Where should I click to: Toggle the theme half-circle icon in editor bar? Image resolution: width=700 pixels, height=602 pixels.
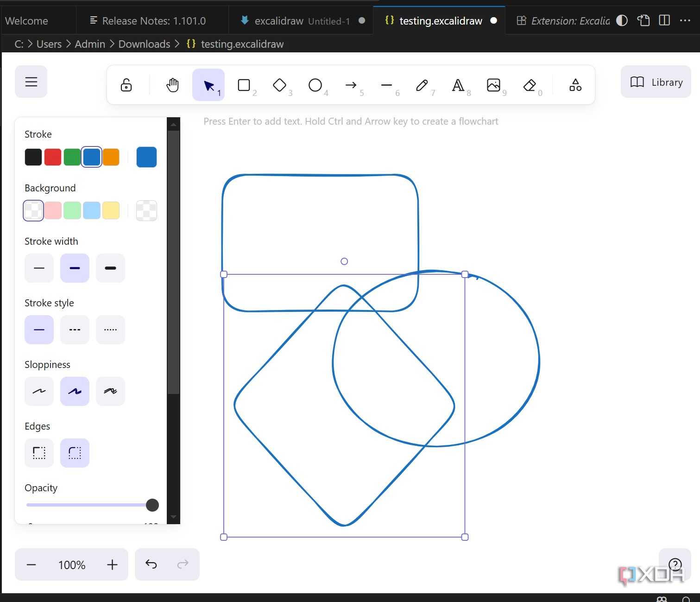tap(622, 20)
